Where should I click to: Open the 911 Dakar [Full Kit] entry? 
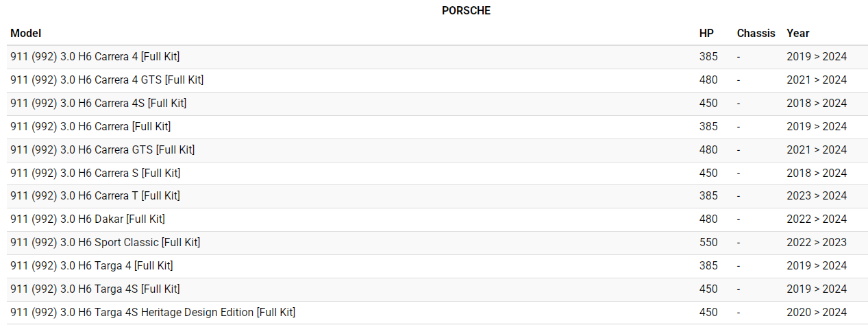pyautogui.click(x=88, y=219)
